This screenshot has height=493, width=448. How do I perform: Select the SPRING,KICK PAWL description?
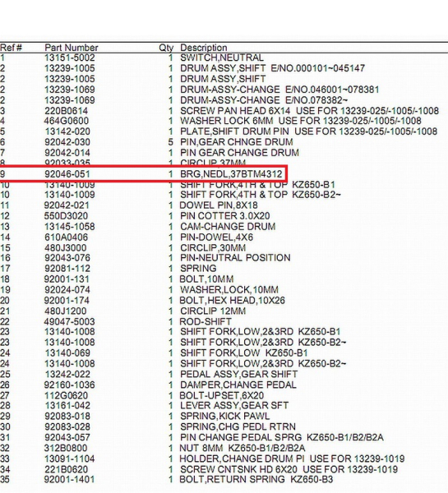(x=224, y=417)
